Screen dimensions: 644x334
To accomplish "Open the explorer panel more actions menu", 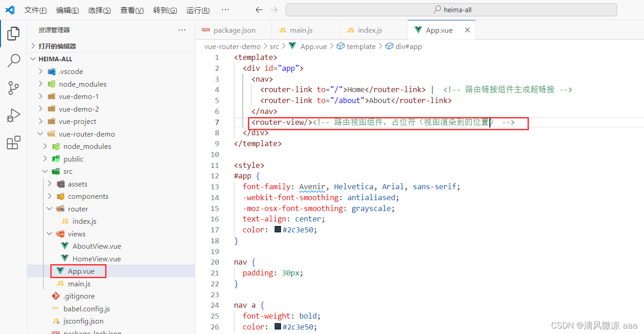I will pos(182,30).
